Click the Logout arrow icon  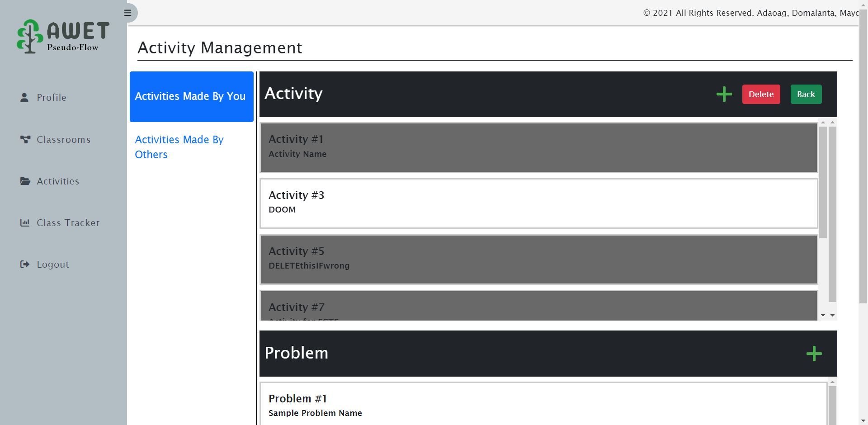pyautogui.click(x=25, y=264)
